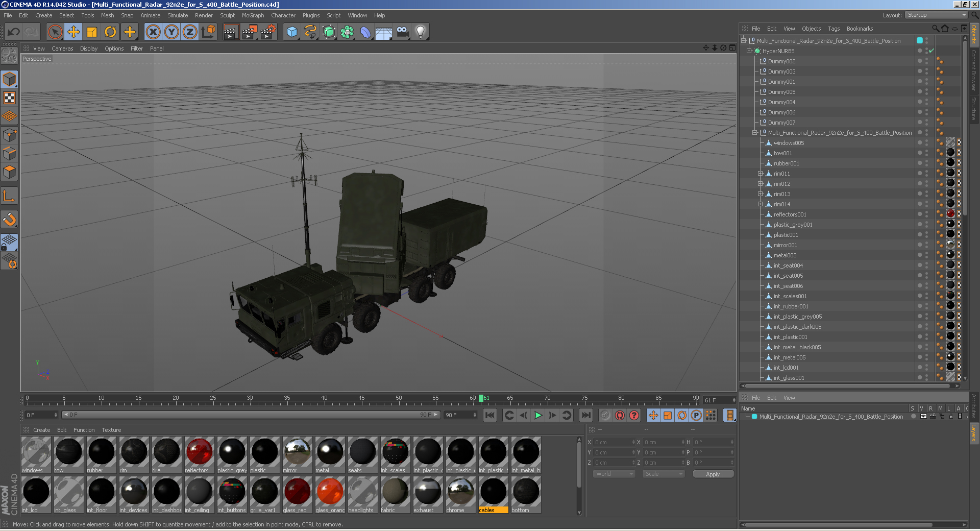Toggle HyperNURBS green enable checkmark

(932, 51)
